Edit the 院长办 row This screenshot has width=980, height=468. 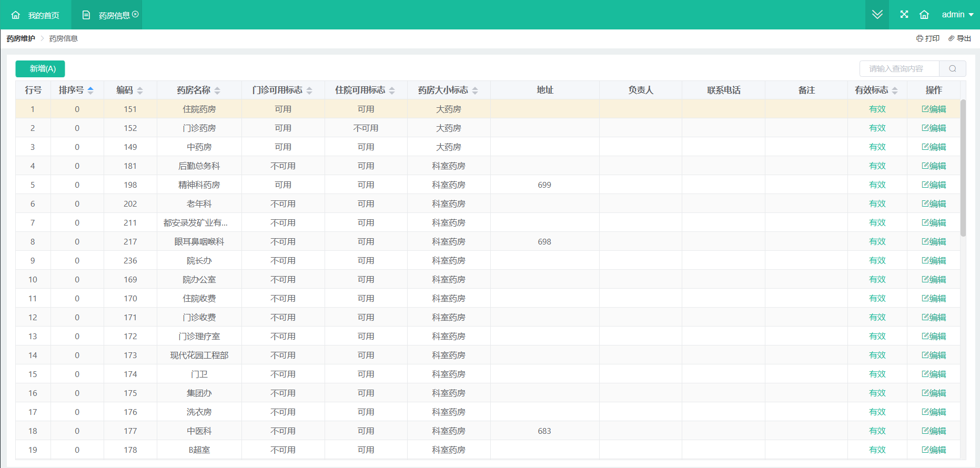[x=934, y=261]
